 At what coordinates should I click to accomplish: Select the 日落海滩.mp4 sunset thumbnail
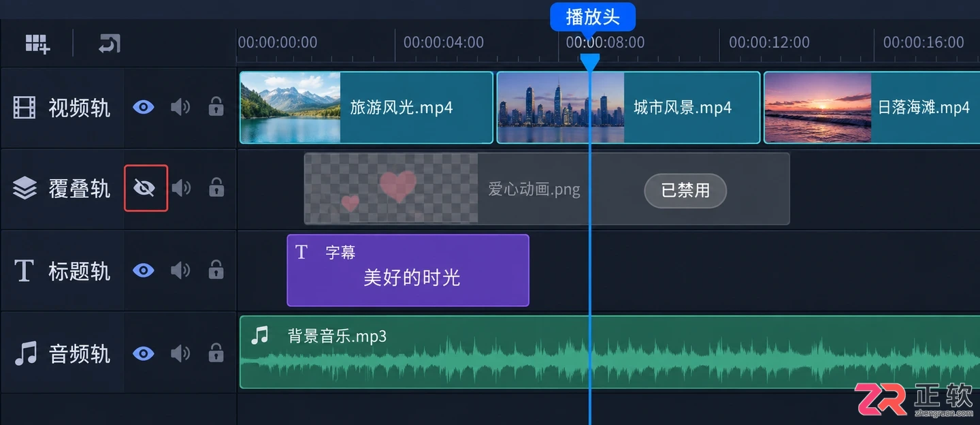pos(818,108)
